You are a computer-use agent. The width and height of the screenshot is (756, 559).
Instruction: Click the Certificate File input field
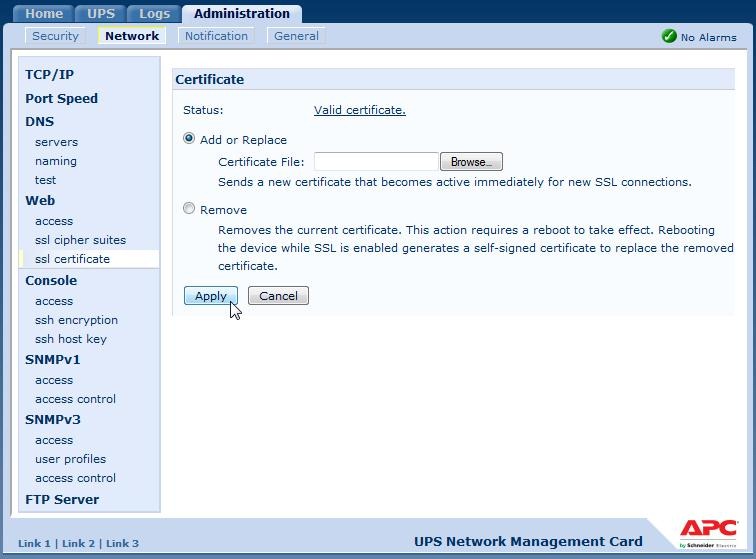[376, 162]
